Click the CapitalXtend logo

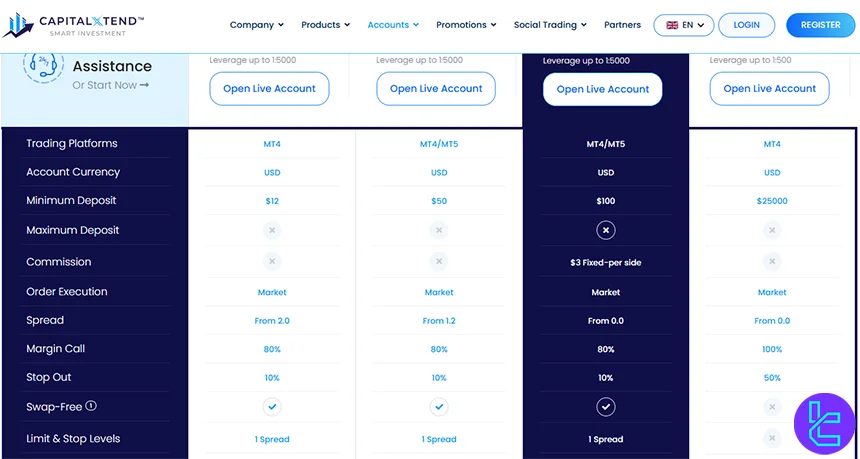(73, 25)
